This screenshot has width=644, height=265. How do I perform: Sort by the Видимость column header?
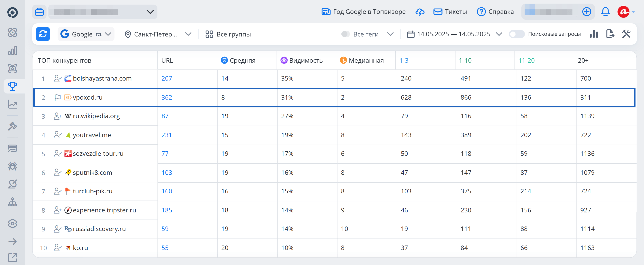(305, 61)
